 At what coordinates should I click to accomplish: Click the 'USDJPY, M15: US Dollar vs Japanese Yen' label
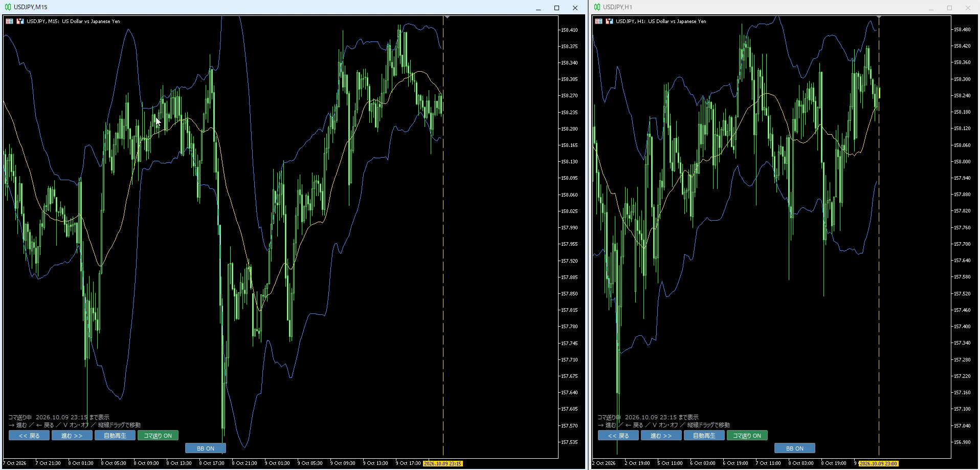click(73, 22)
